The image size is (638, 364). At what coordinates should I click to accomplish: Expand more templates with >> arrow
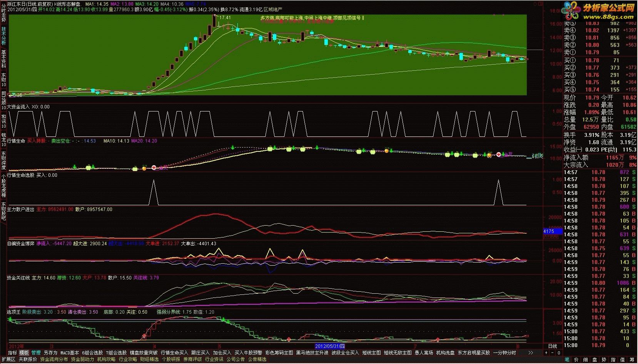click(530, 352)
